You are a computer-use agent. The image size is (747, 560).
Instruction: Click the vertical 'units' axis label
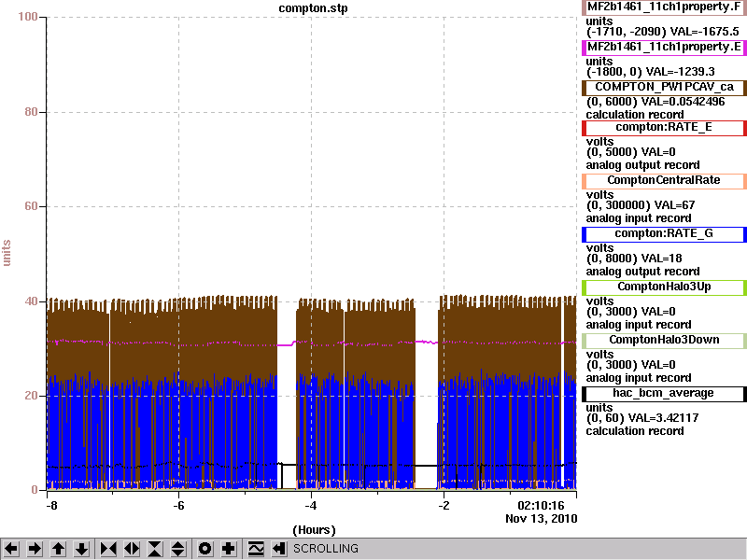coord(7,253)
